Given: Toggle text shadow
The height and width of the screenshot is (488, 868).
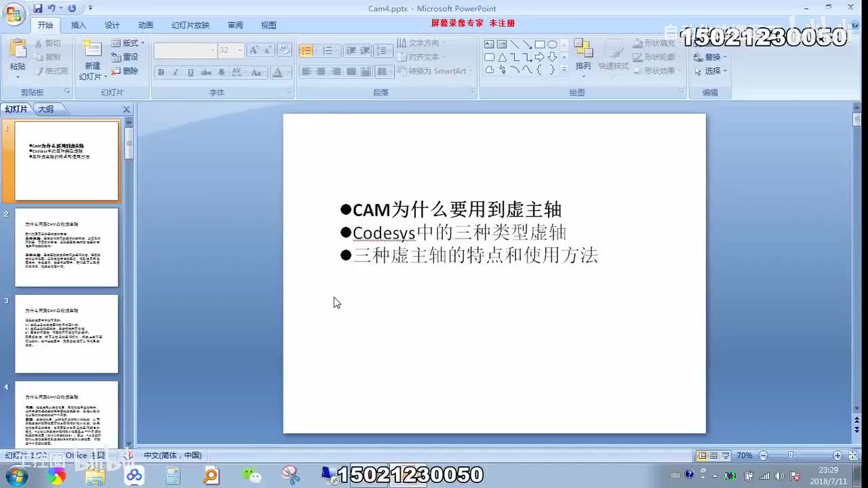Looking at the screenshot, I should tap(222, 72).
